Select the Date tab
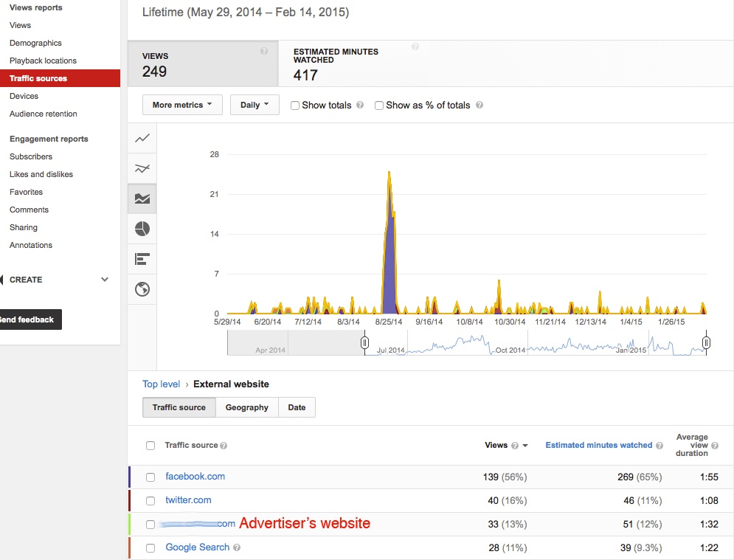 tap(296, 407)
